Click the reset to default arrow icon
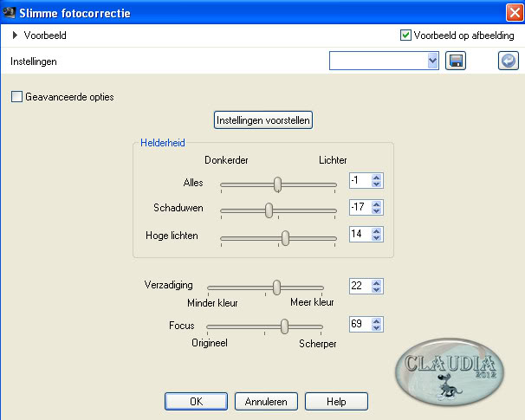 point(509,61)
